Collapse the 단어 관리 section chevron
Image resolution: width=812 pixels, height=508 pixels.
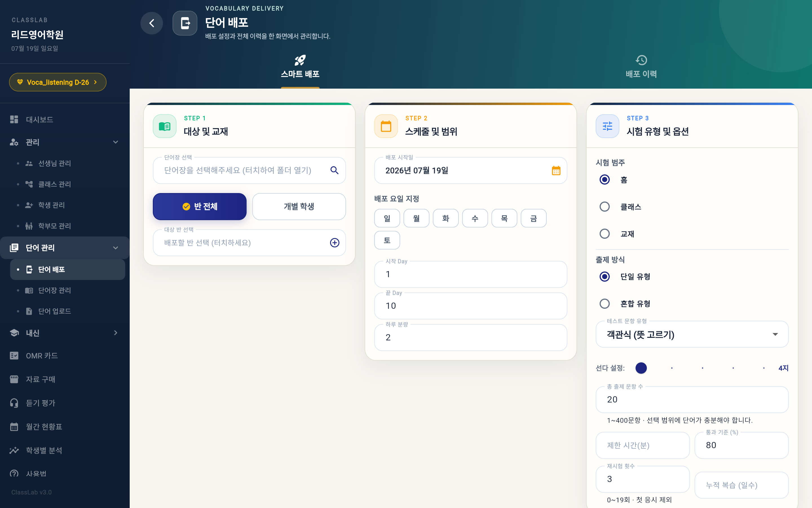[115, 248]
